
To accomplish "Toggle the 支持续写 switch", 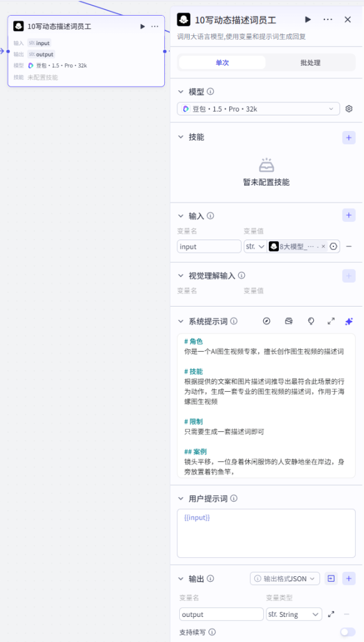I will point(348,632).
